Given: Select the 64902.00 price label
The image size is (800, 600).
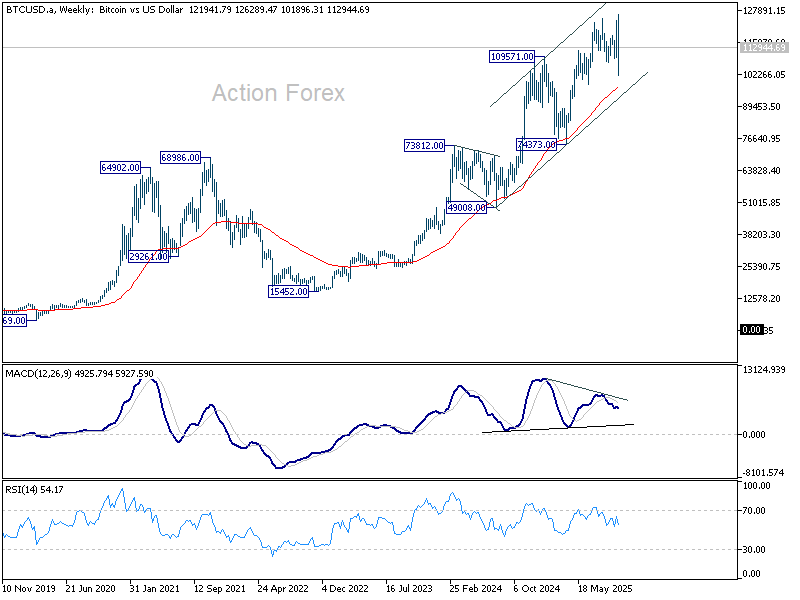Looking at the screenshot, I should pyautogui.click(x=120, y=167).
